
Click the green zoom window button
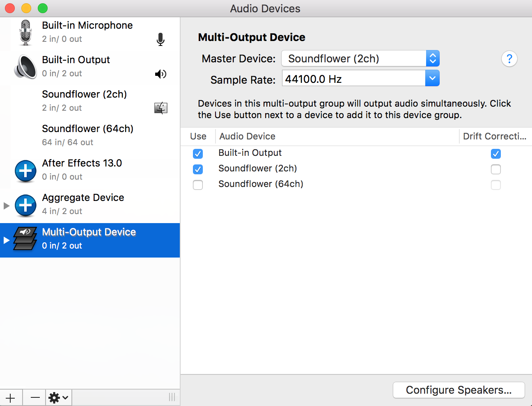tap(43, 8)
